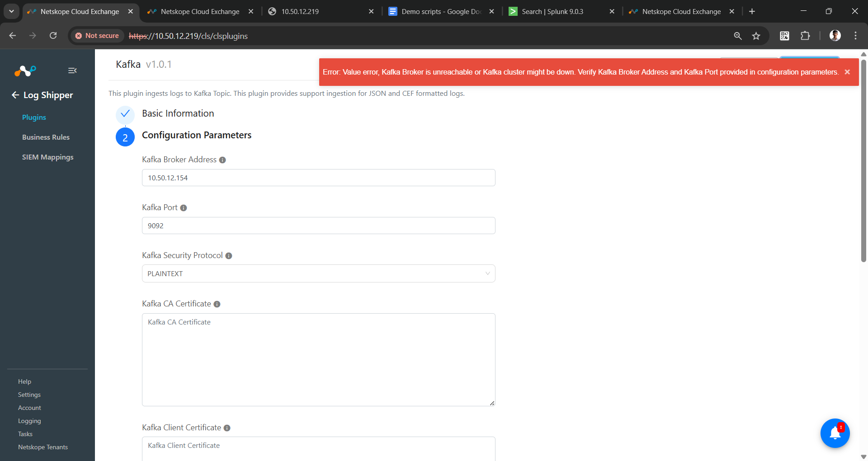Image resolution: width=868 pixels, height=461 pixels.
Task: Click the Basic Information step checkmark
Action: (125, 114)
